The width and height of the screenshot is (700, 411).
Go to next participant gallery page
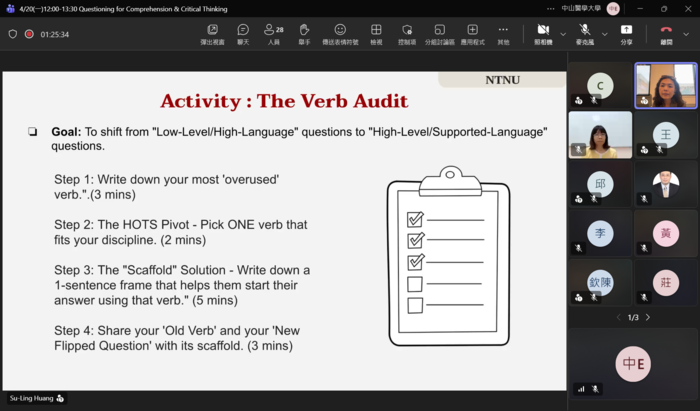point(647,317)
